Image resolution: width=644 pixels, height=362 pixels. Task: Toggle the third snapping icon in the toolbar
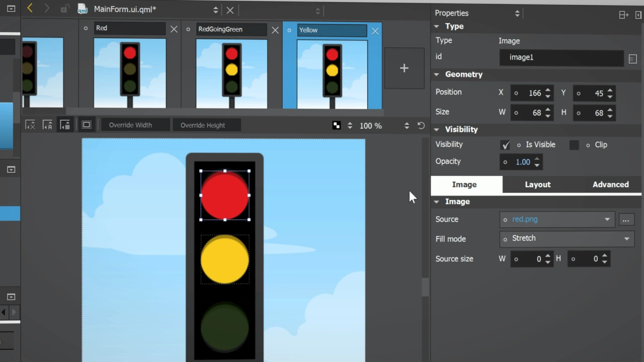coord(65,125)
